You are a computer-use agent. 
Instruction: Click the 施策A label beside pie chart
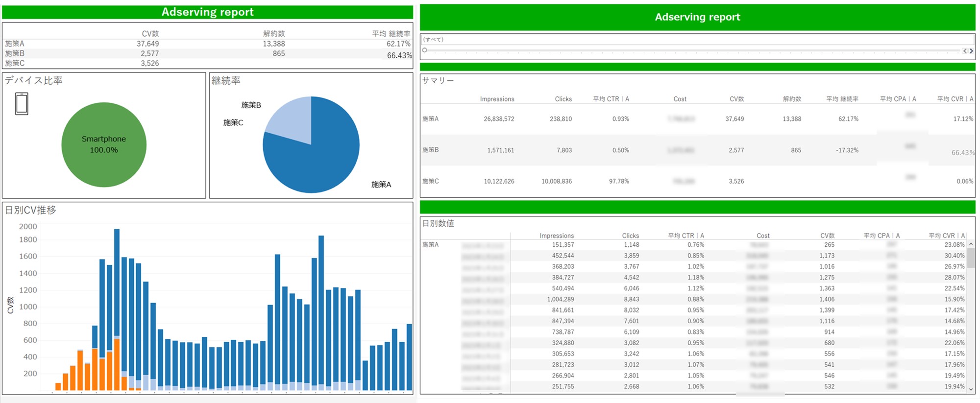tap(381, 184)
